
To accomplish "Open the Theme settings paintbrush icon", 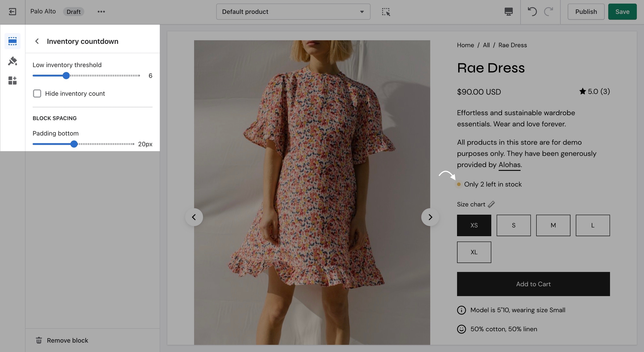I will (x=12, y=61).
